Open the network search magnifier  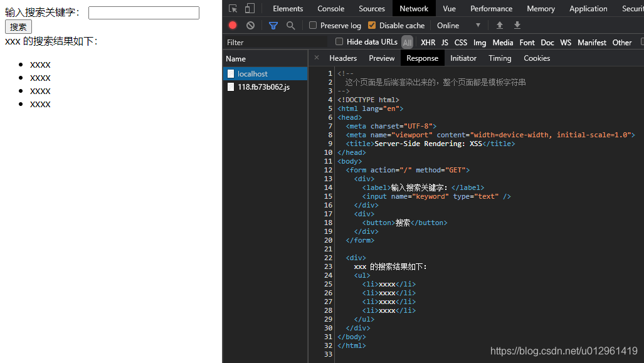coord(291,26)
